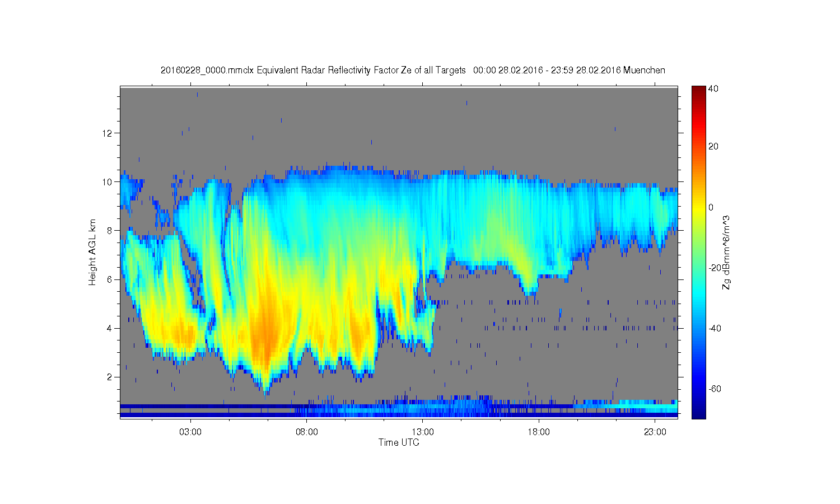Click the height axis tick label 12
840x504 pixels.
(x=108, y=133)
